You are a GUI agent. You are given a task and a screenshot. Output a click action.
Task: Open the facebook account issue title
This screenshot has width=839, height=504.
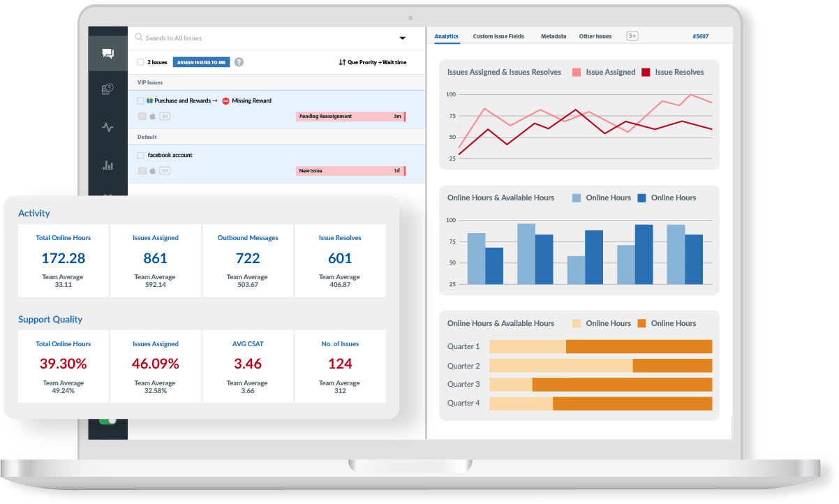pyautogui.click(x=170, y=155)
